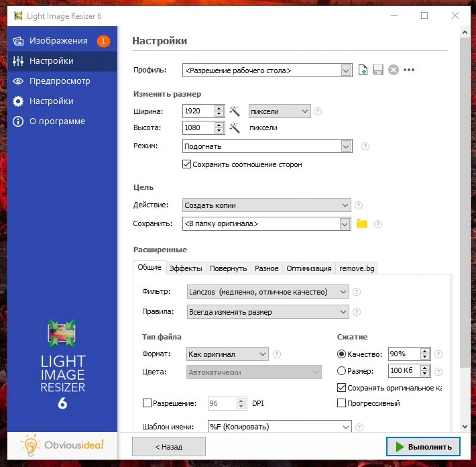Expand the Сохранить destination dropdown
Image resolution: width=476 pixels, height=467 pixels.
344,224
